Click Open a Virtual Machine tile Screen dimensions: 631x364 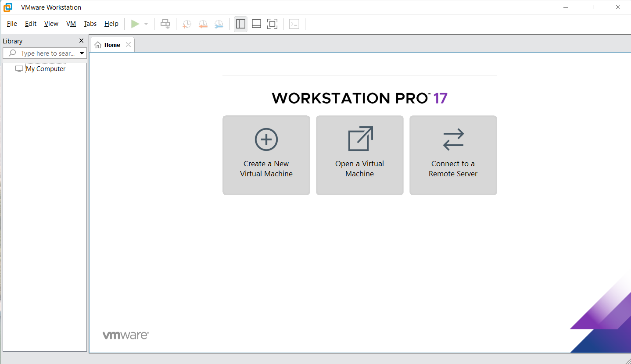tap(359, 155)
